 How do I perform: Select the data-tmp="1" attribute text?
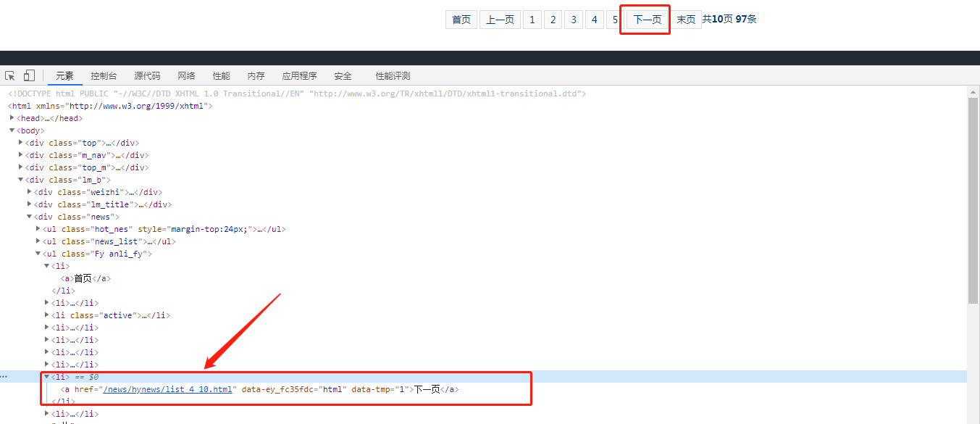click(x=380, y=389)
